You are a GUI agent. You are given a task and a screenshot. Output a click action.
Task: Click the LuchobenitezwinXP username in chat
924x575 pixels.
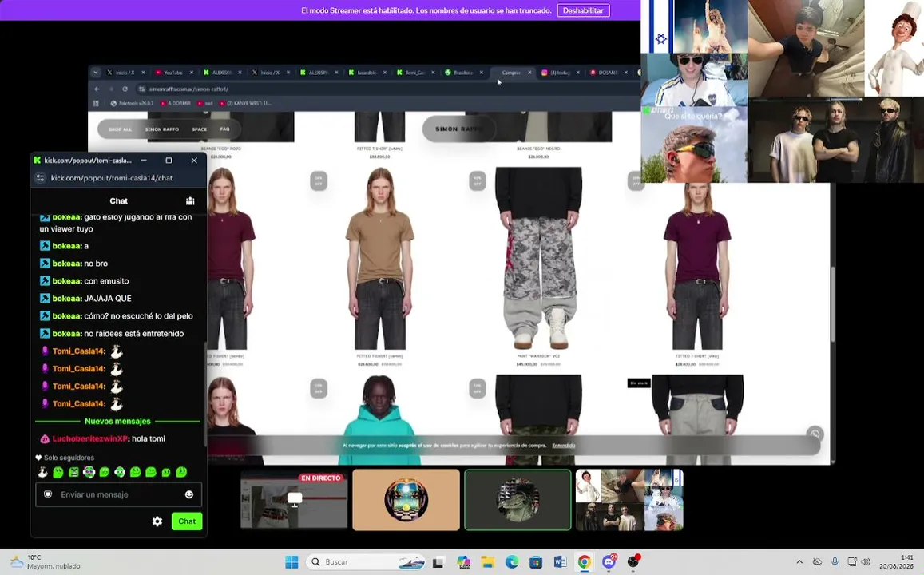(90, 439)
